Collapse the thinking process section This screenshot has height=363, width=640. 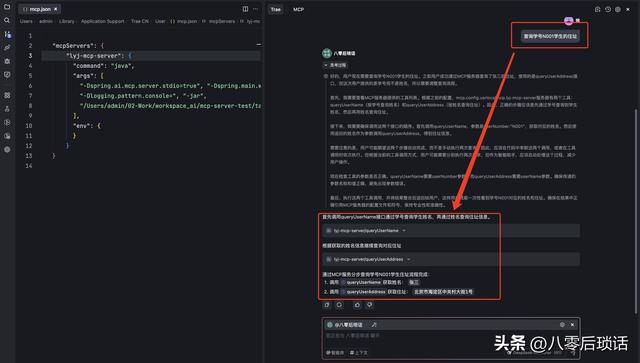pos(335,65)
